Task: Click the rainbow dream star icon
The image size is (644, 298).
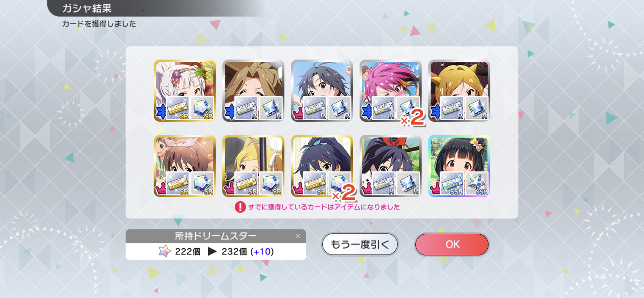Action: (x=165, y=251)
